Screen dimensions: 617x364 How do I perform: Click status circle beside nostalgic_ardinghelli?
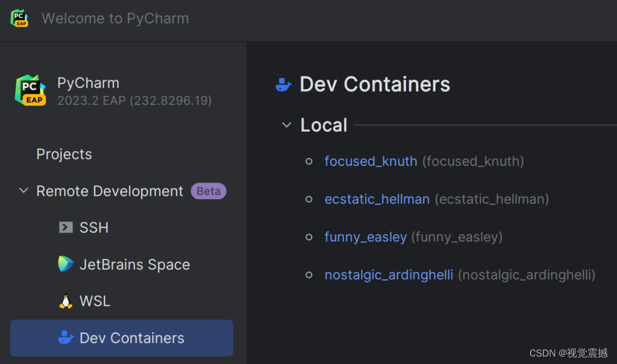tap(309, 275)
